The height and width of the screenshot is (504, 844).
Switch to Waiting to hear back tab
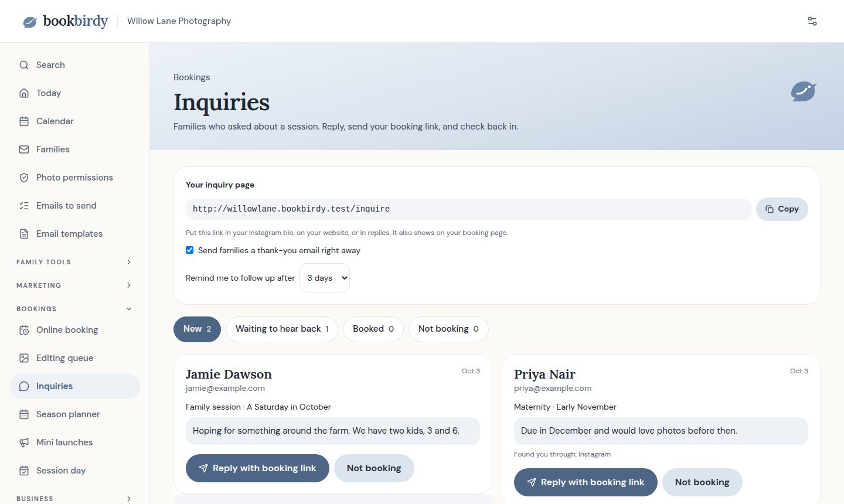282,329
